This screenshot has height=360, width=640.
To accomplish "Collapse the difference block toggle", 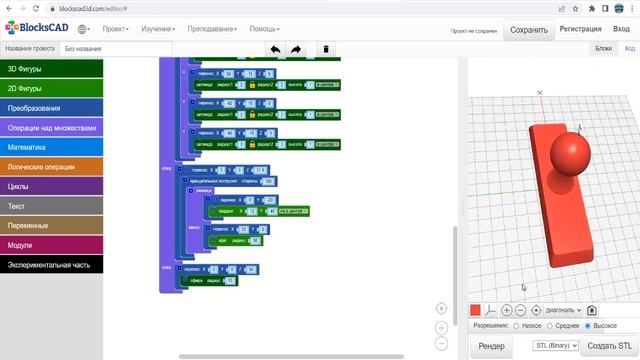I will pyautogui.click(x=191, y=191).
